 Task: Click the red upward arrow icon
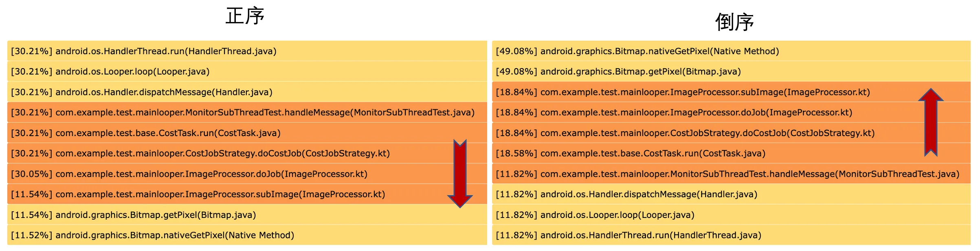(931, 122)
